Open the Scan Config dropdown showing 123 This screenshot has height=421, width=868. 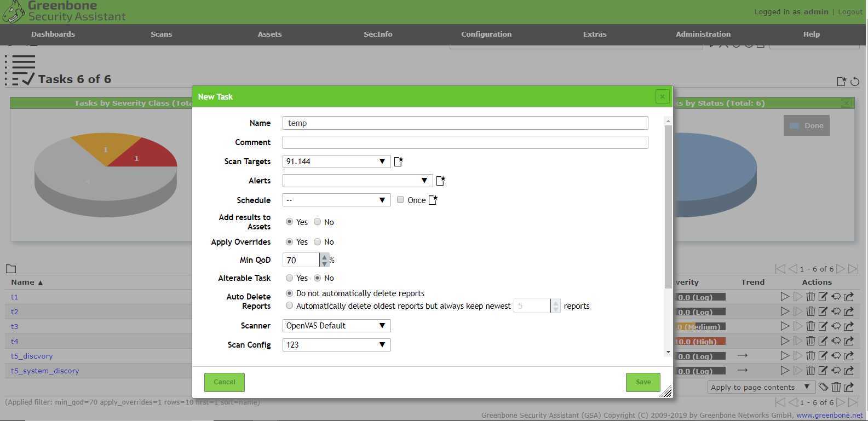tap(336, 345)
